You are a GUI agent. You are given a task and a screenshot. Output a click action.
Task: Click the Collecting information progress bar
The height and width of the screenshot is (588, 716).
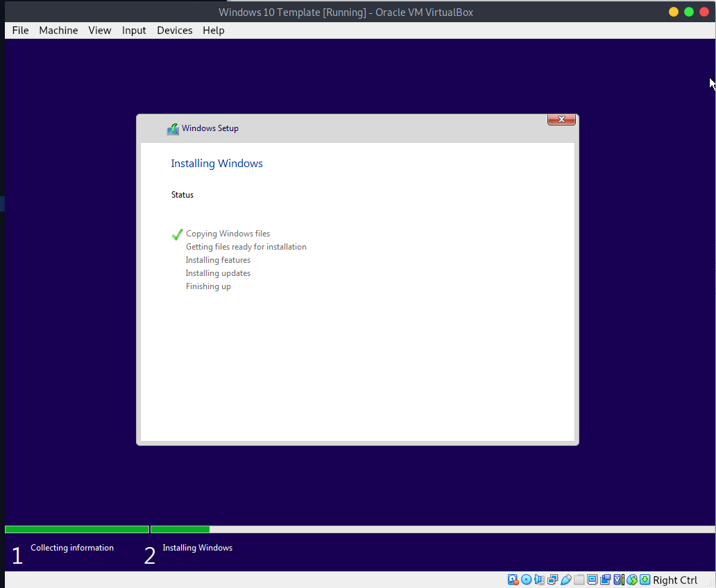[x=77, y=530]
